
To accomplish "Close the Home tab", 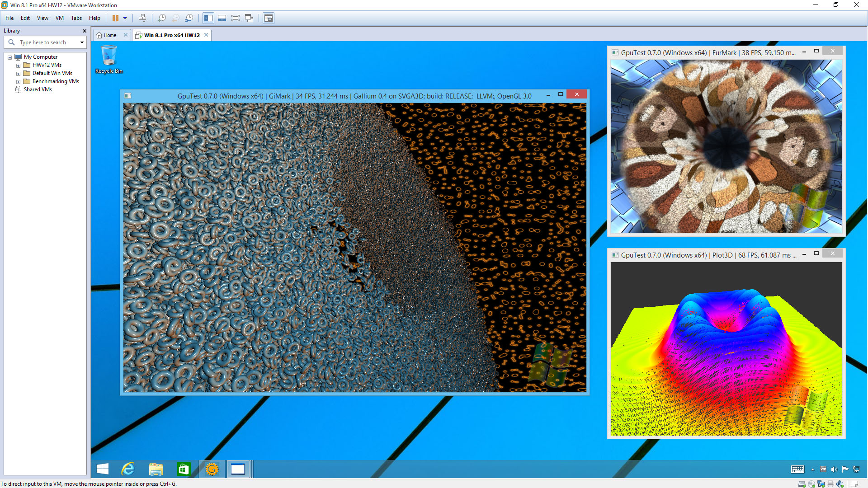I will tap(126, 35).
